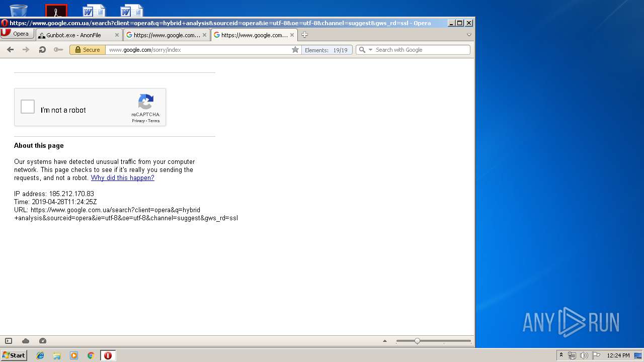
Task: Click the Opera taskbar button
Action: 108,355
